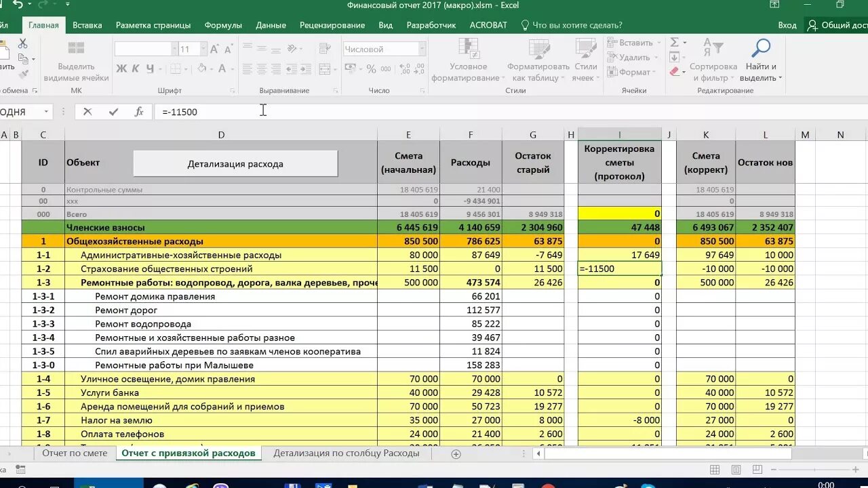Click the AutoSum sigma icon

pos(674,42)
